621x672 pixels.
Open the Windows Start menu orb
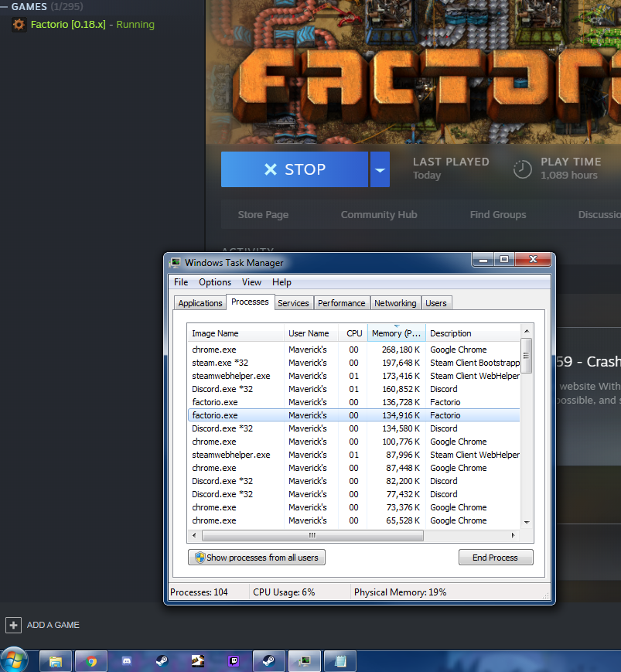15,660
